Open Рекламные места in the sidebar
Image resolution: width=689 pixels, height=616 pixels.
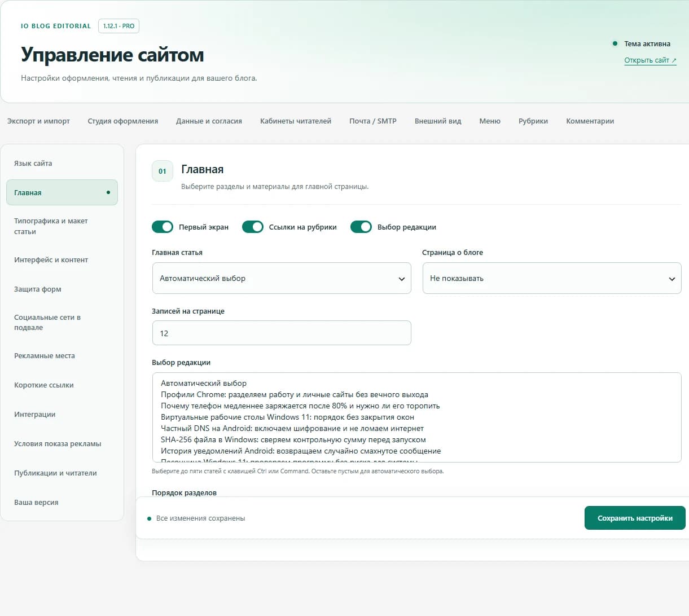62,355
